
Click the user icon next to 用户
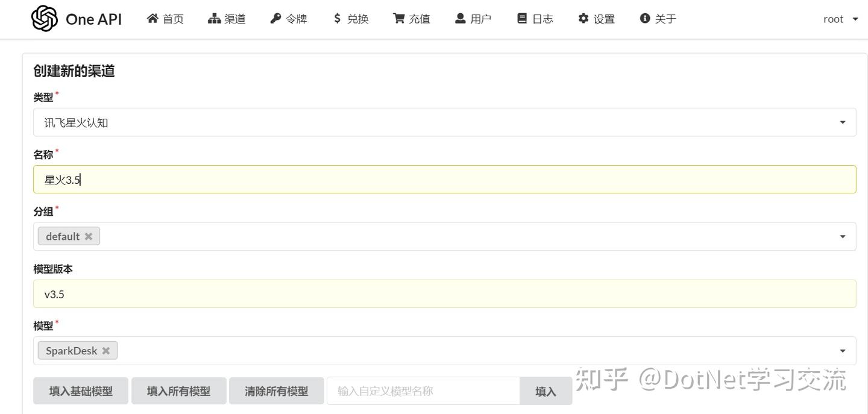pyautogui.click(x=460, y=18)
